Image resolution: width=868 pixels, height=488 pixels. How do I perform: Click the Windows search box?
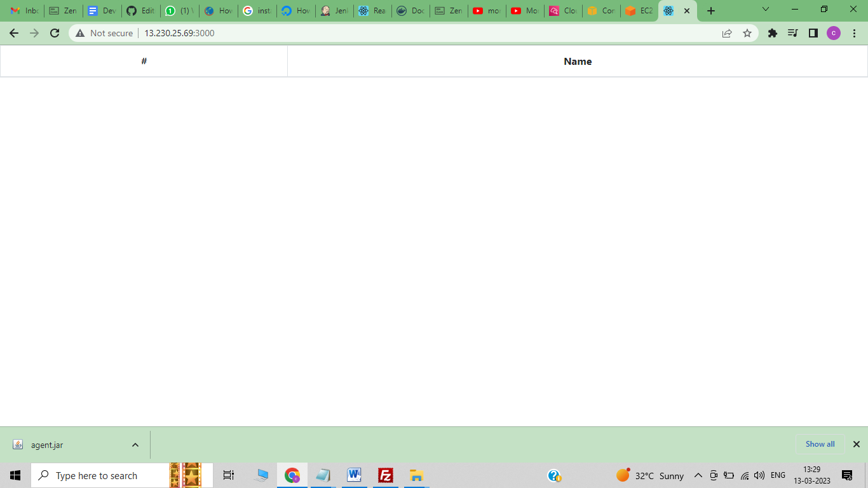tap(95, 475)
